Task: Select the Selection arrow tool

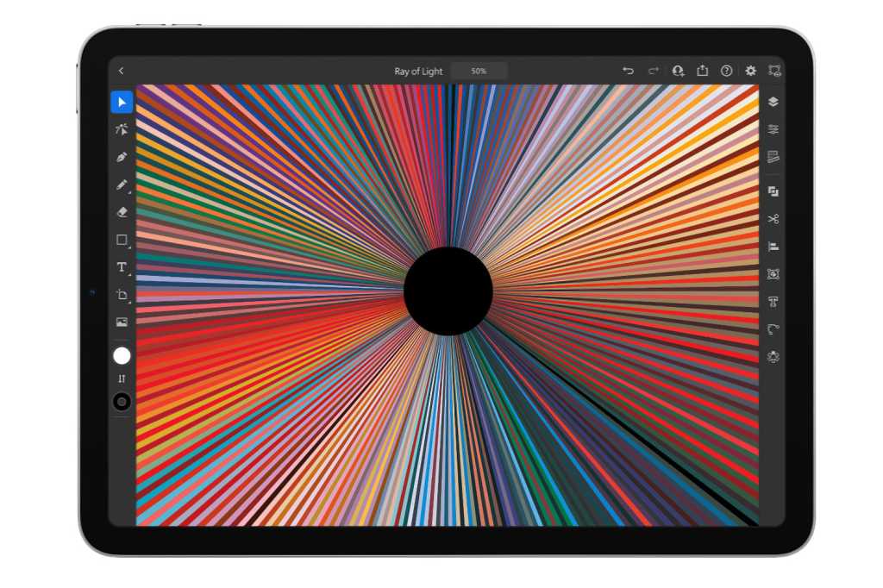Action: click(x=122, y=102)
